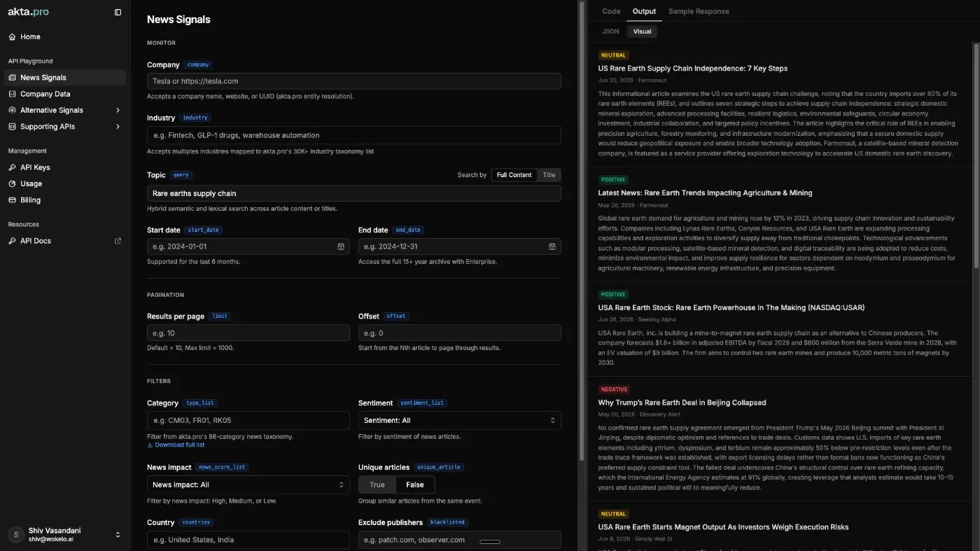Switch to the Output tab

(x=644, y=11)
